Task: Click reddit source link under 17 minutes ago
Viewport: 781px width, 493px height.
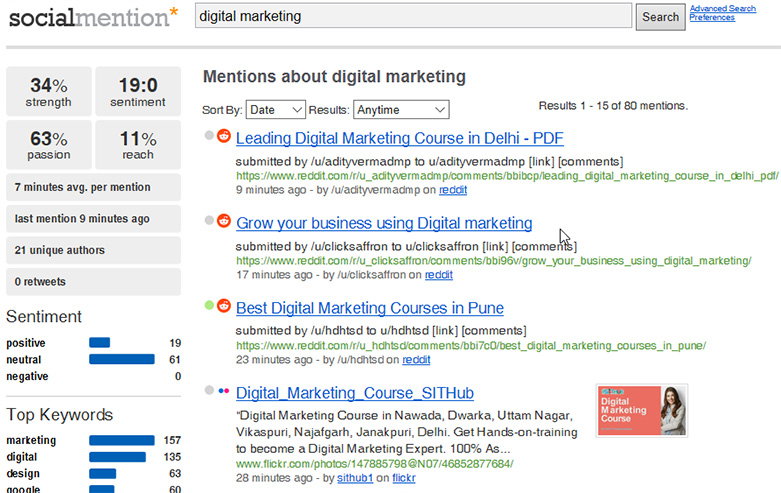Action: [x=438, y=275]
